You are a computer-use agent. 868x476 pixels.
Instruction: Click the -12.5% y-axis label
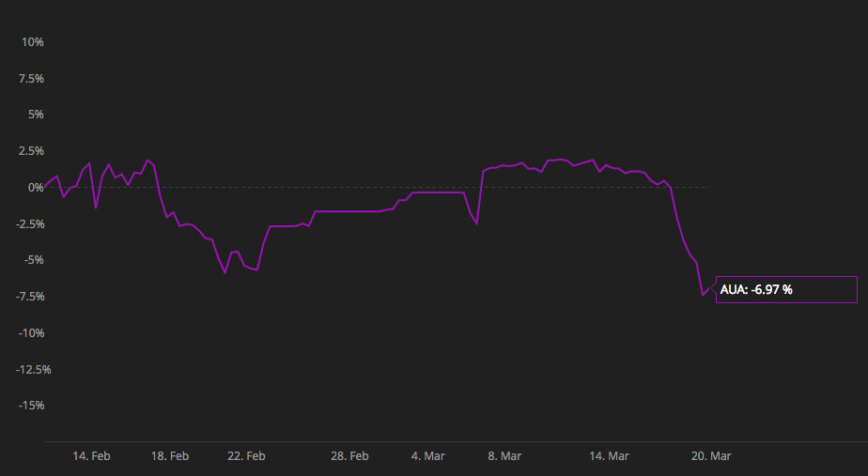33,369
